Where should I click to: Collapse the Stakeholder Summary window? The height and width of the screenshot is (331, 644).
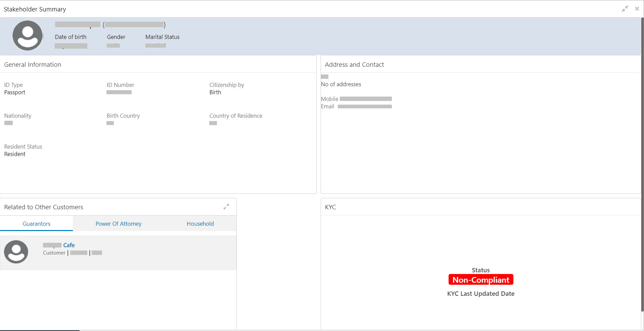(x=625, y=9)
